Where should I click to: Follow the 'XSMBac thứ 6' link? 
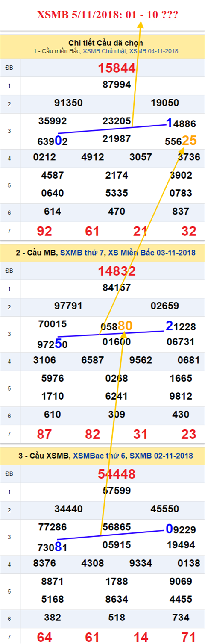(100, 456)
